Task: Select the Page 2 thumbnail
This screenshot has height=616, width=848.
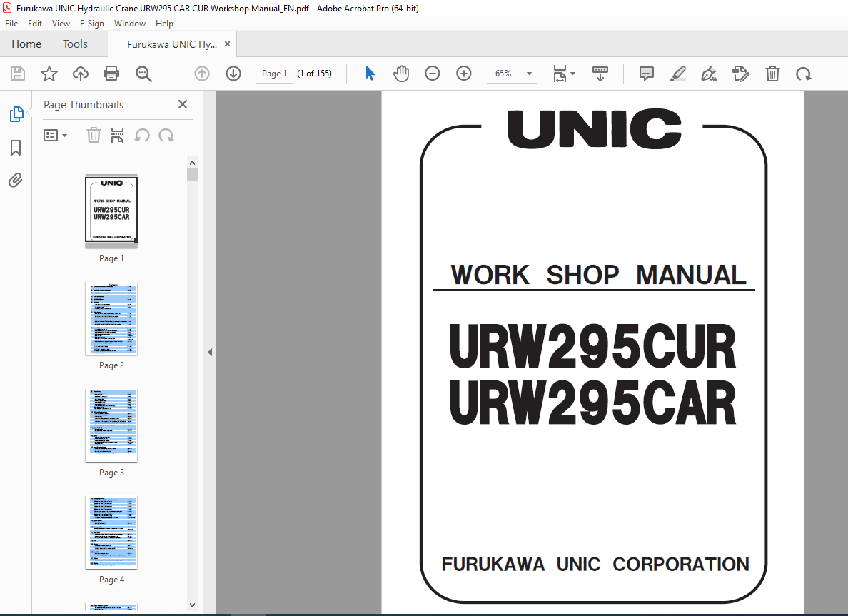Action: [111, 318]
